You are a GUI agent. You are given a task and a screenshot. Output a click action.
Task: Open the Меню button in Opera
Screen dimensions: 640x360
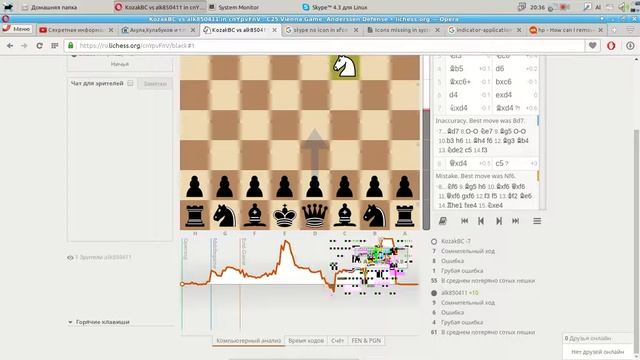[x=17, y=29]
